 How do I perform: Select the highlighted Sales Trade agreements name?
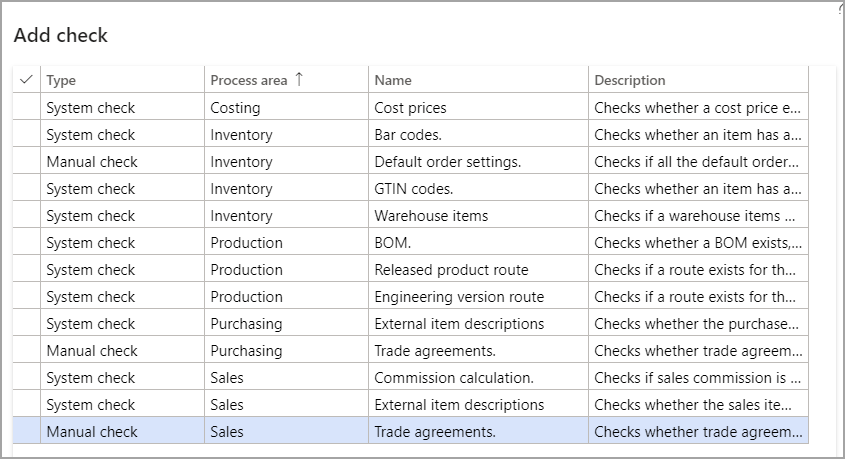(x=435, y=432)
